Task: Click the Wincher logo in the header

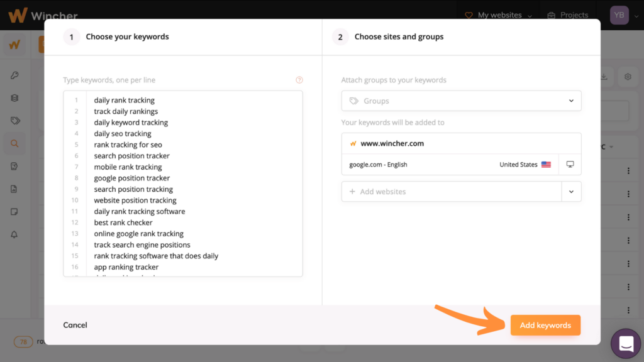Action: click(43, 15)
